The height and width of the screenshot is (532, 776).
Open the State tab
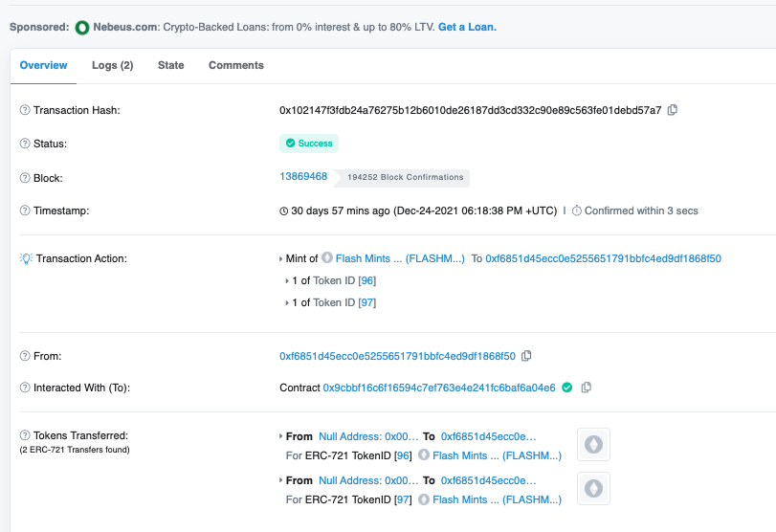tap(170, 65)
